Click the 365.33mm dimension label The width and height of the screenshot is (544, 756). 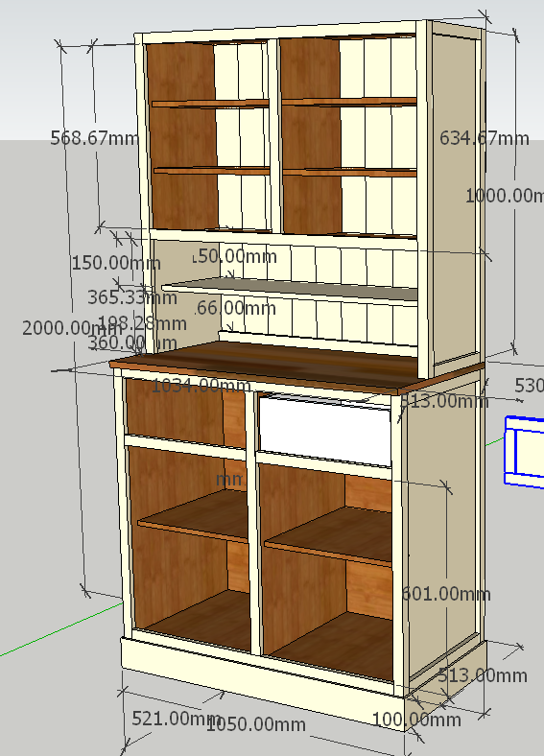coord(132,297)
